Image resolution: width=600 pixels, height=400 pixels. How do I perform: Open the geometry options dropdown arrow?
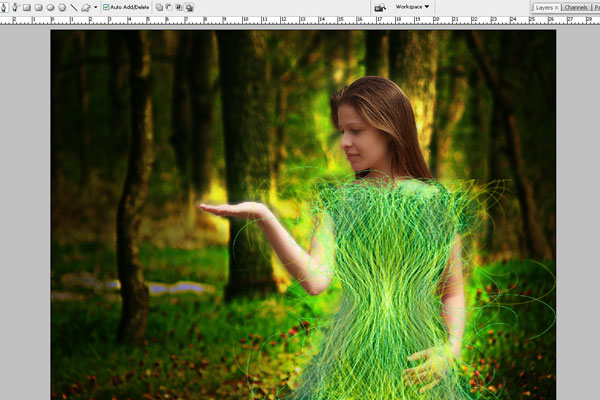point(95,7)
